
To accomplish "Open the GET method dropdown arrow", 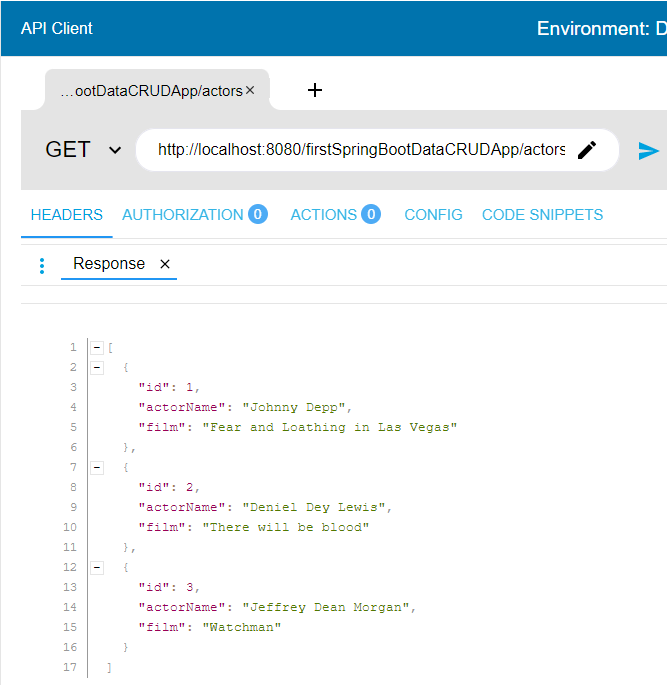I will pyautogui.click(x=115, y=150).
